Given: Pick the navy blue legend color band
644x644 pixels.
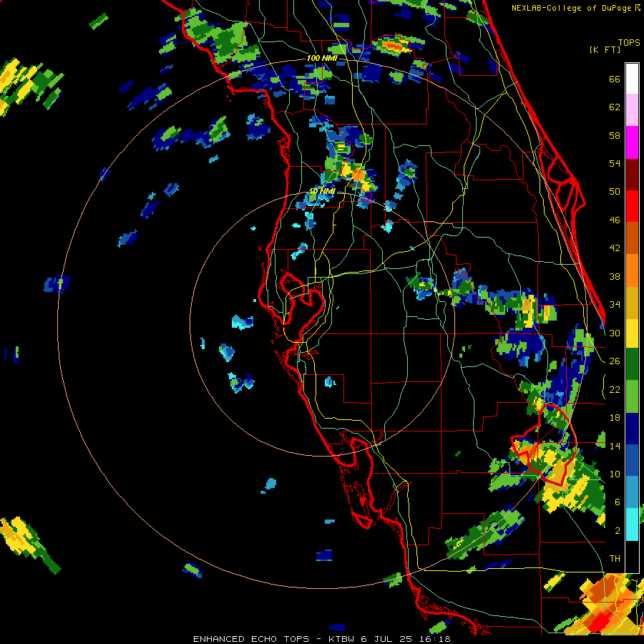Looking at the screenshot, I should tap(632, 429).
